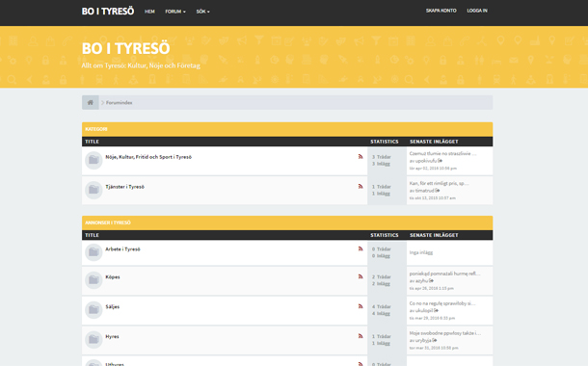The height and width of the screenshot is (366, 588).
Task: Expand the SÖK dropdown menu
Action: click(202, 12)
